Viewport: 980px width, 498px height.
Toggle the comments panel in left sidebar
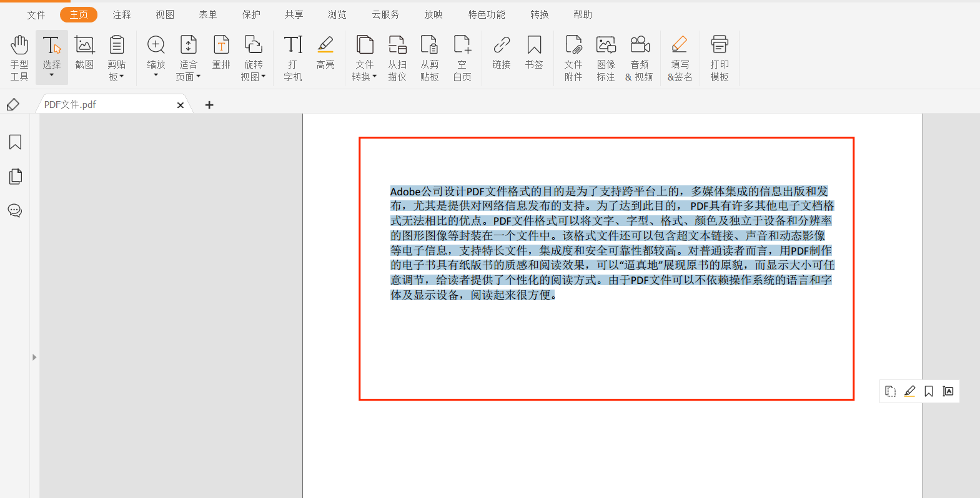point(15,210)
